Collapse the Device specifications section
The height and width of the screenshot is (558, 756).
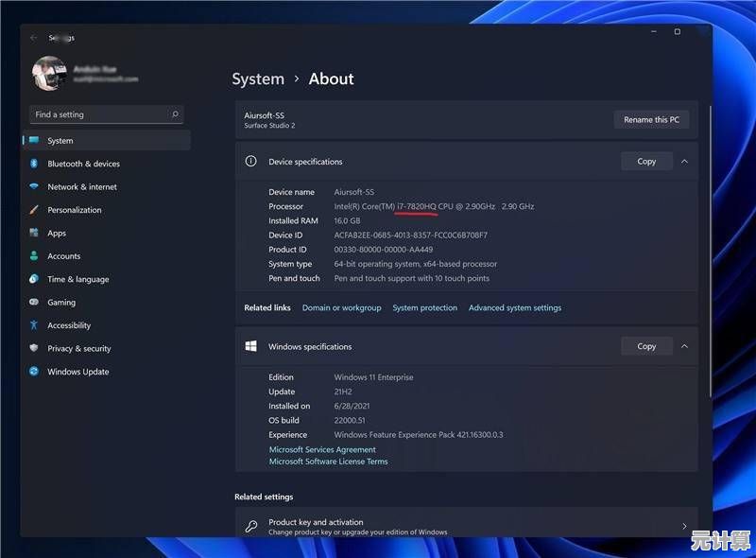[684, 161]
